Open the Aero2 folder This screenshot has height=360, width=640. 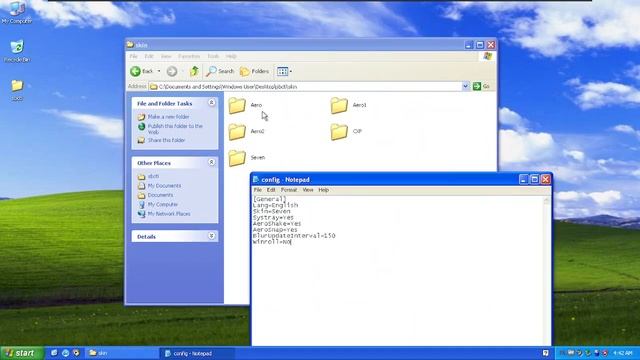(246, 131)
